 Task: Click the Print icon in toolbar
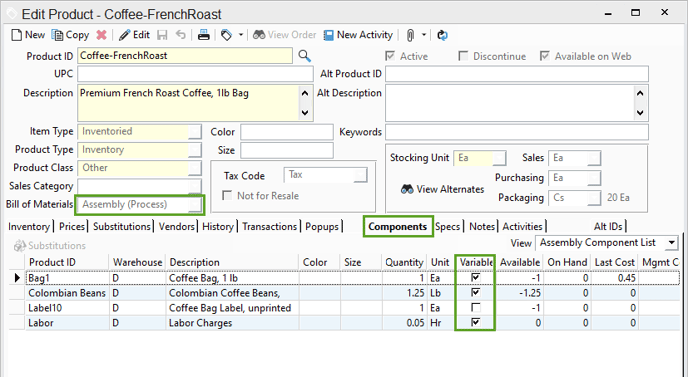(x=204, y=35)
